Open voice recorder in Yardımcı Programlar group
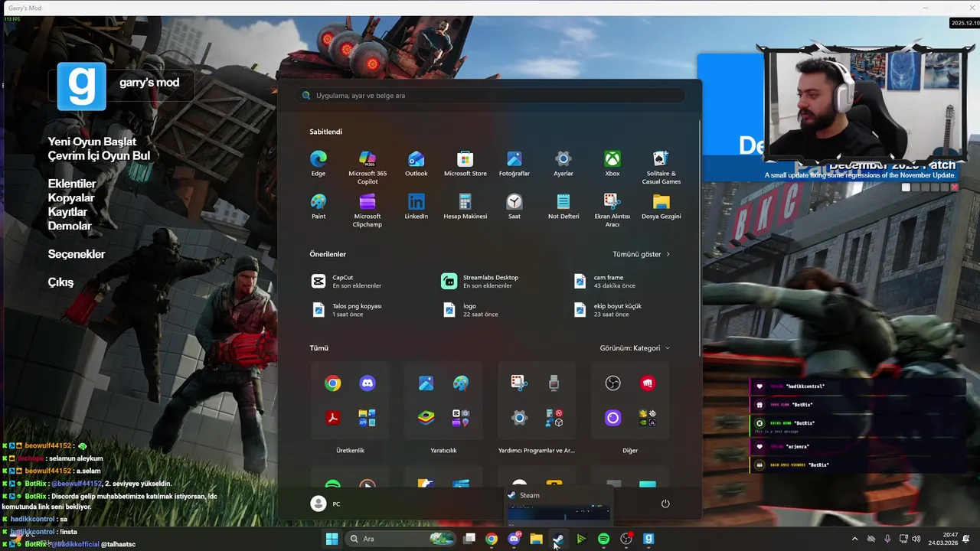This screenshot has height=551, width=980. [x=554, y=383]
